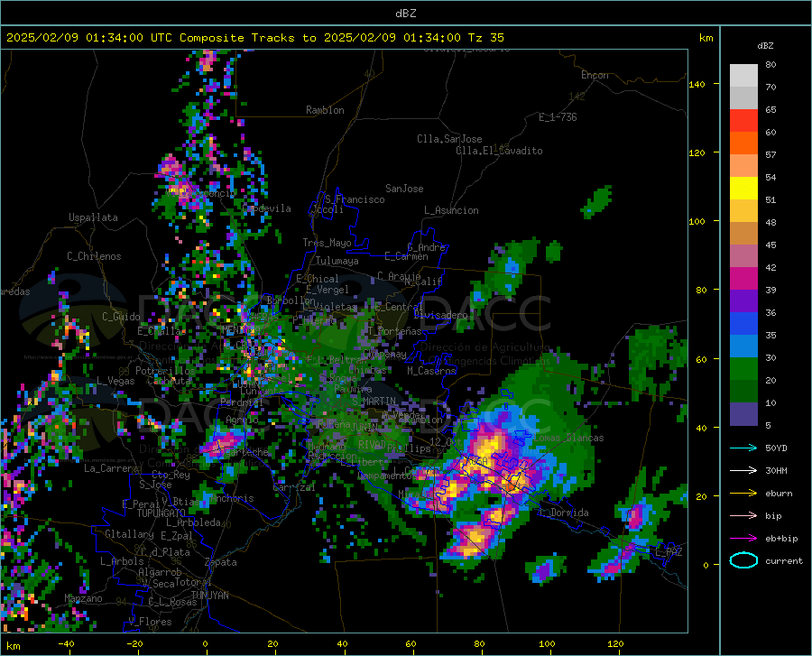The width and height of the screenshot is (812, 656).
Task: Select the pink bip arrow legend symbol
Action: click(743, 515)
